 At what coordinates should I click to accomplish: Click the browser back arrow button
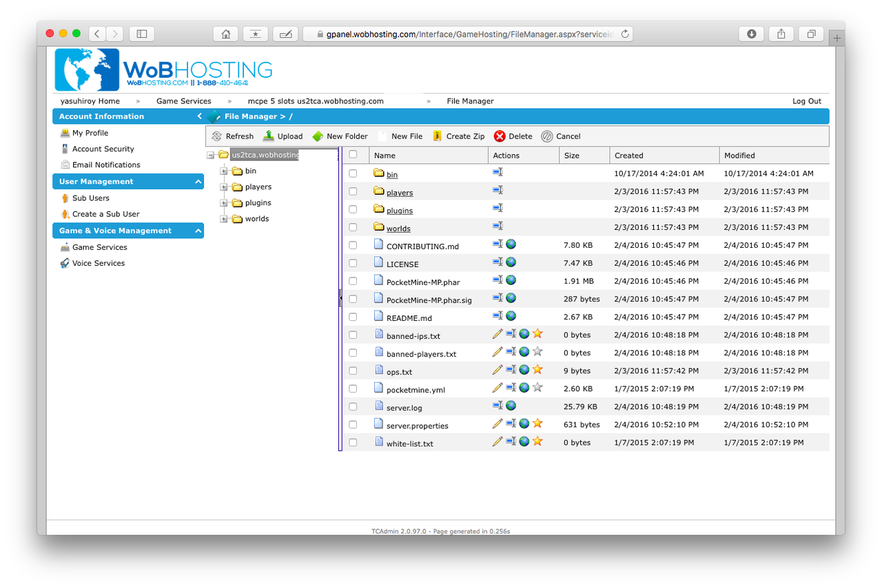(x=98, y=34)
